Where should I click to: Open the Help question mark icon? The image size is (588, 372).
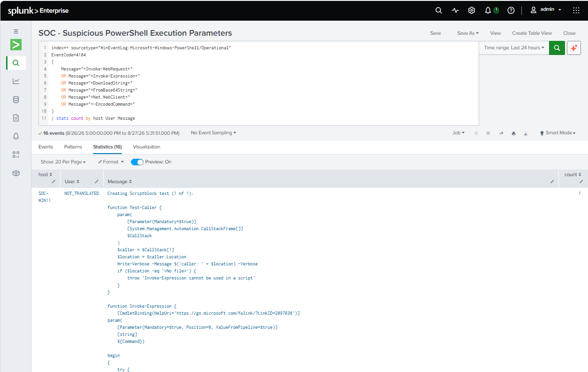[511, 10]
